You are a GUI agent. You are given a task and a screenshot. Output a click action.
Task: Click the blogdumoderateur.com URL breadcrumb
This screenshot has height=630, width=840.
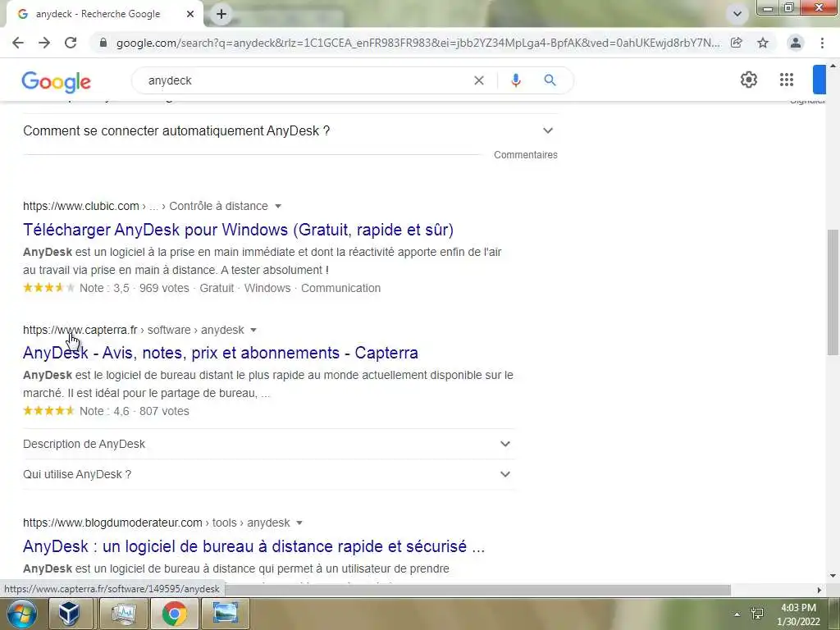[157, 523]
